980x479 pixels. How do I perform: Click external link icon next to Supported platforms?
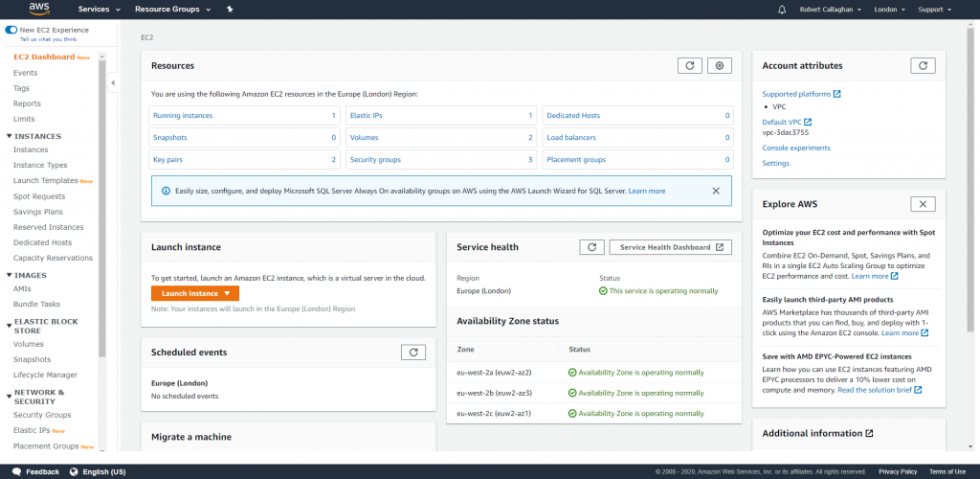(x=837, y=94)
